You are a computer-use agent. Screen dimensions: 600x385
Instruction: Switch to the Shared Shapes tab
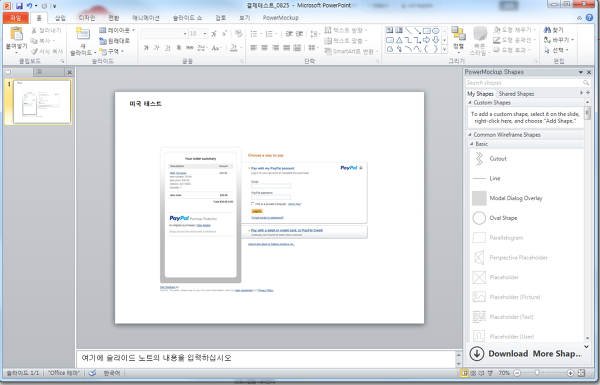tap(516, 94)
